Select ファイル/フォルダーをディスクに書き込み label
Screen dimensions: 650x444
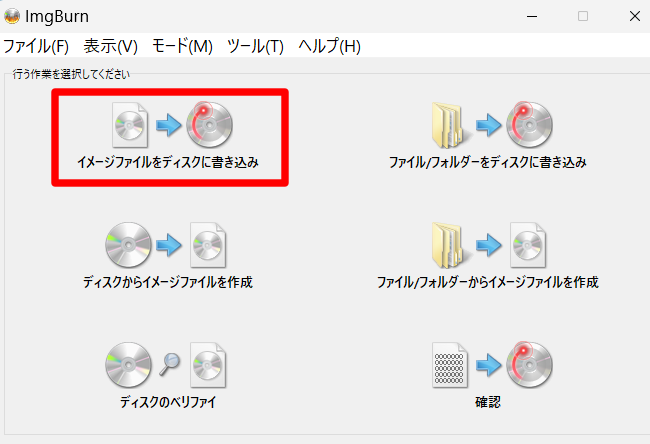488,162
